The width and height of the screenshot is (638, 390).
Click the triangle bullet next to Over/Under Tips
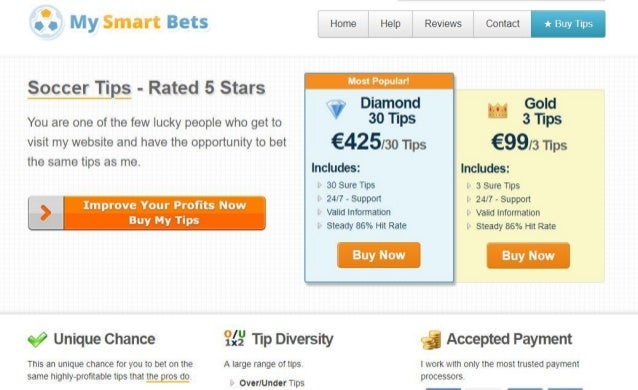click(x=232, y=383)
